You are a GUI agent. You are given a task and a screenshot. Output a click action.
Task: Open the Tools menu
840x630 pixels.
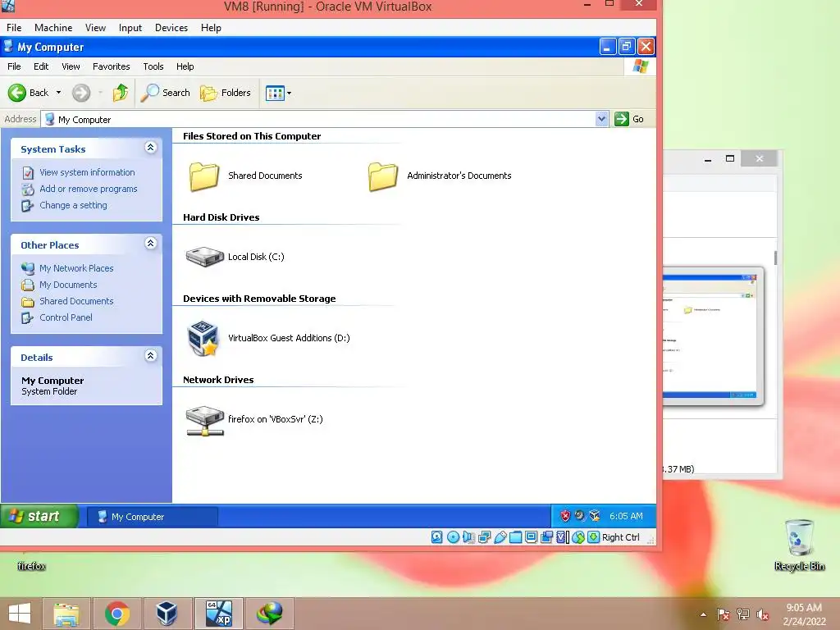153,66
